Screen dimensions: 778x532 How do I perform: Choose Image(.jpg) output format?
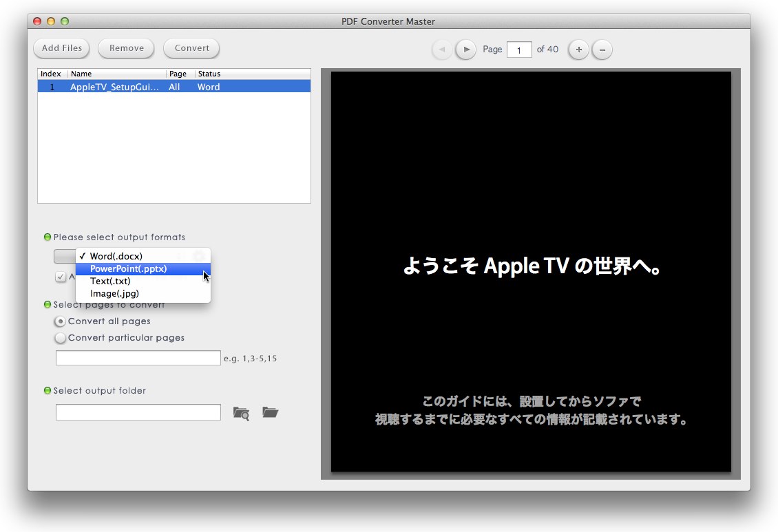click(x=143, y=293)
